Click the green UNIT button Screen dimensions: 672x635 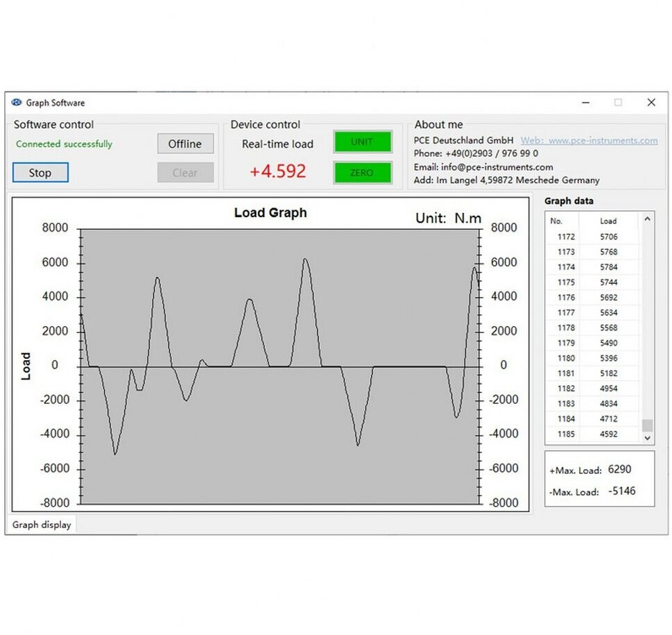(x=362, y=142)
